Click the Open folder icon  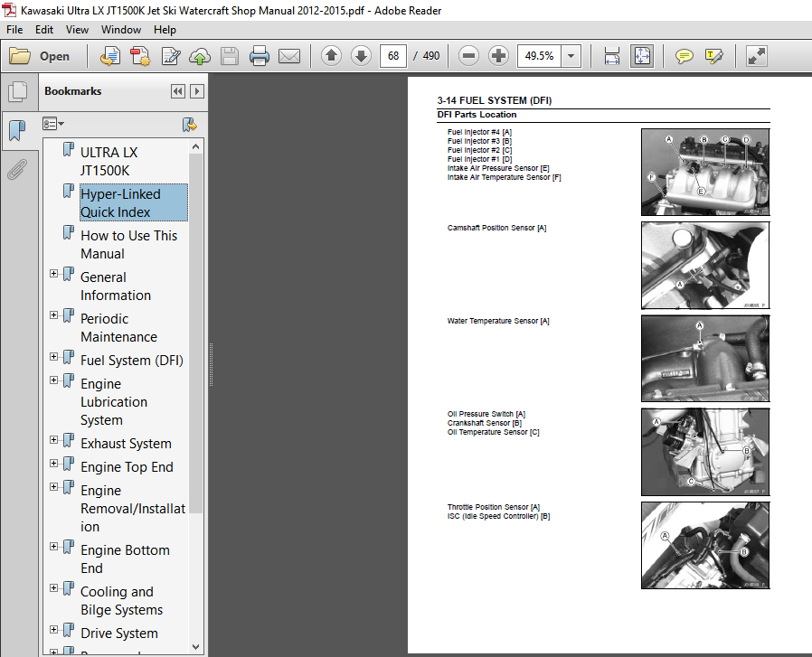coord(20,56)
